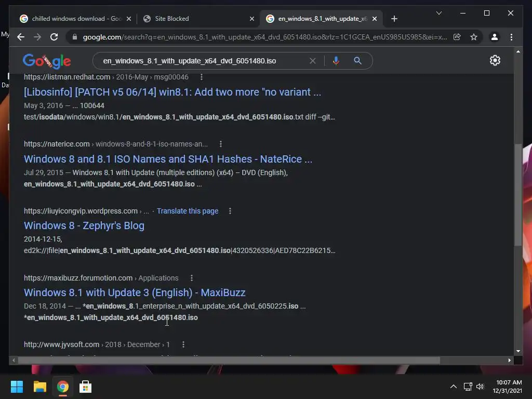
Task: Click the scroll down arrow
Action: click(x=518, y=351)
